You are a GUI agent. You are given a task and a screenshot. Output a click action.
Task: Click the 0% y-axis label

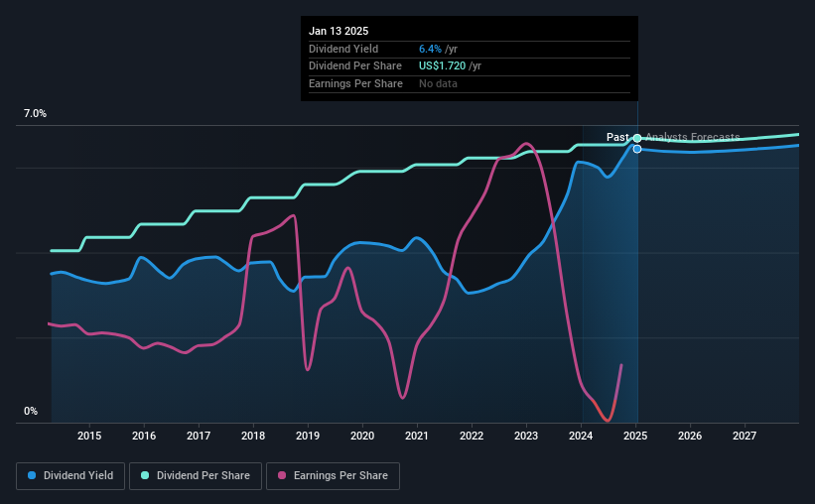(x=31, y=411)
